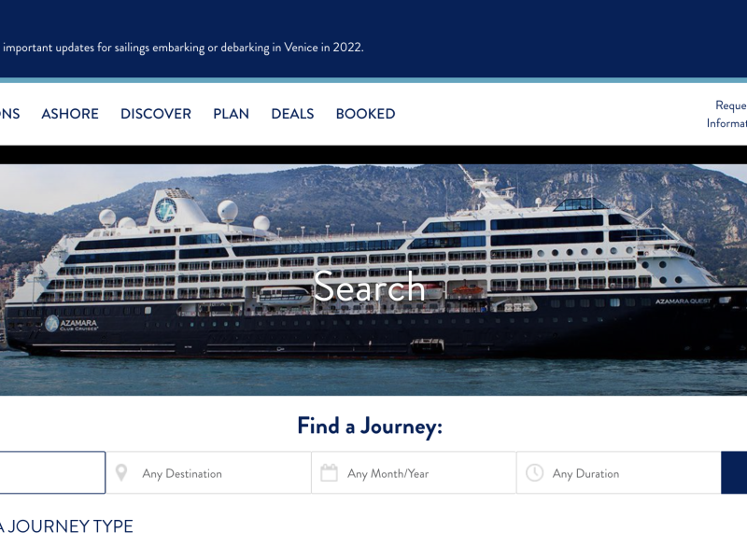747x560 pixels.
Task: Click the Azamara Club Cruises hull logo
Action: point(71,324)
